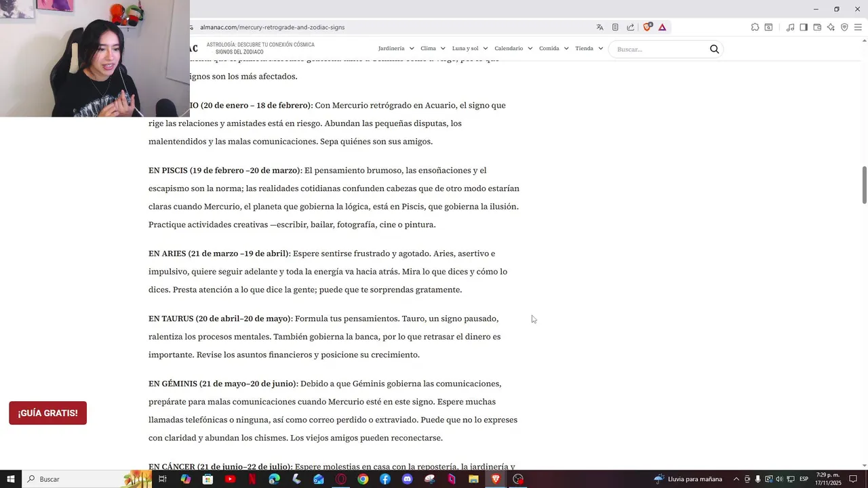Open the notification center icon
The image size is (868, 488).
pyautogui.click(x=853, y=479)
